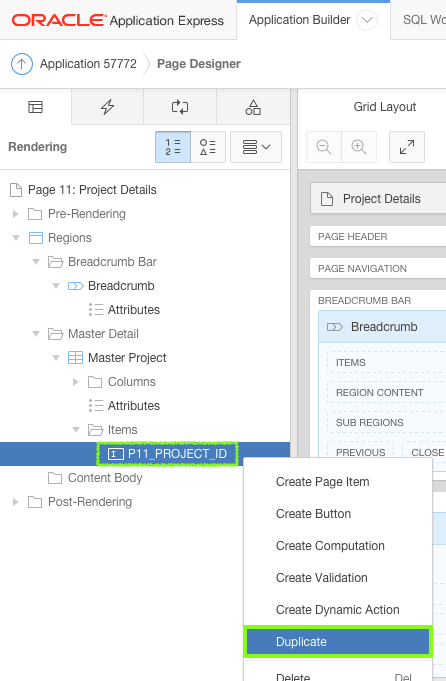This screenshot has height=681, width=446.
Task: Collapse the Items node
Action: coord(76,430)
